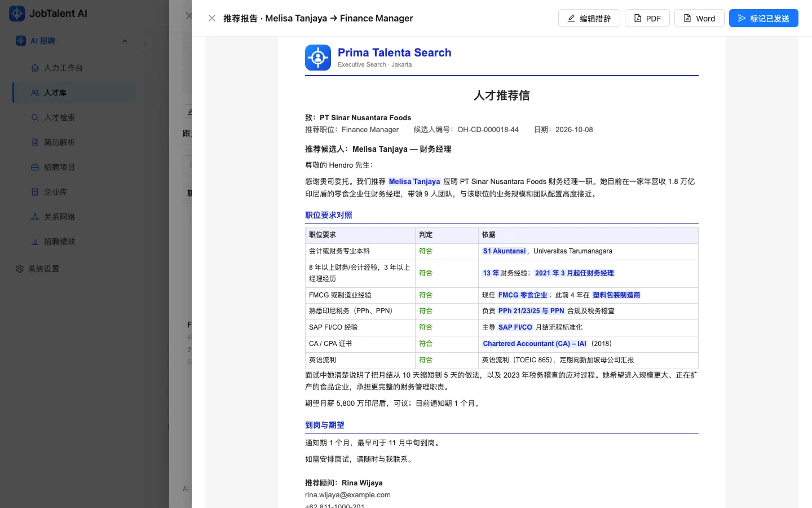Export the report as PDF
812x508 pixels.
(647, 18)
